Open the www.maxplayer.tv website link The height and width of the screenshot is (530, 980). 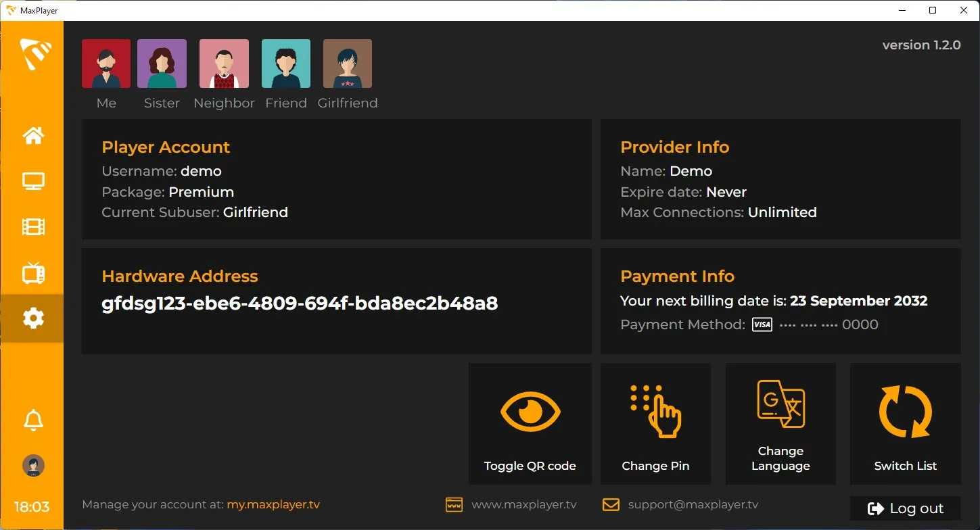pyautogui.click(x=524, y=504)
